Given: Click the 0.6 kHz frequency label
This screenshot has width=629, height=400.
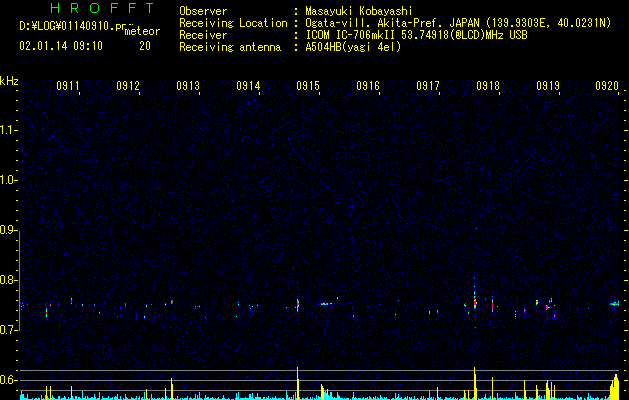Looking at the screenshot, I should 9,380.
